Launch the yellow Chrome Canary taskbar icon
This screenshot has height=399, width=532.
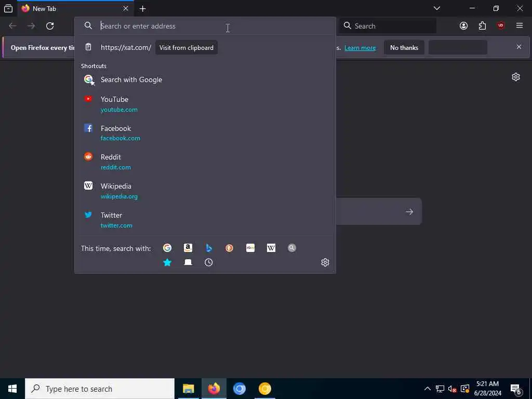(x=264, y=389)
